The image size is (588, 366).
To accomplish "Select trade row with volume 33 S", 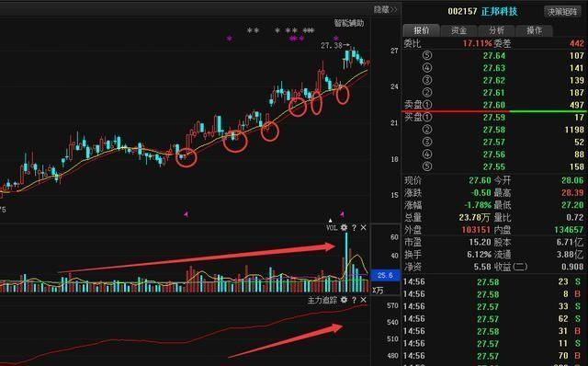I will coord(493,307).
